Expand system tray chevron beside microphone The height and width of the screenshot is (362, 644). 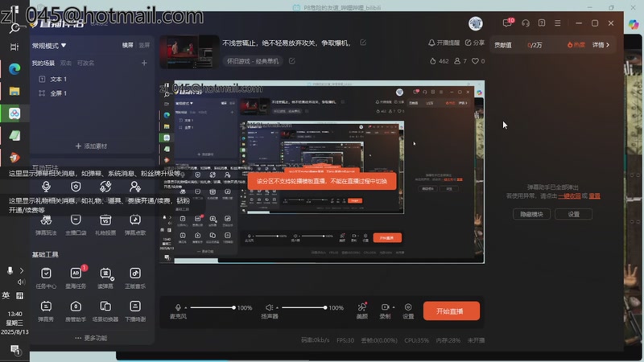click(22, 270)
